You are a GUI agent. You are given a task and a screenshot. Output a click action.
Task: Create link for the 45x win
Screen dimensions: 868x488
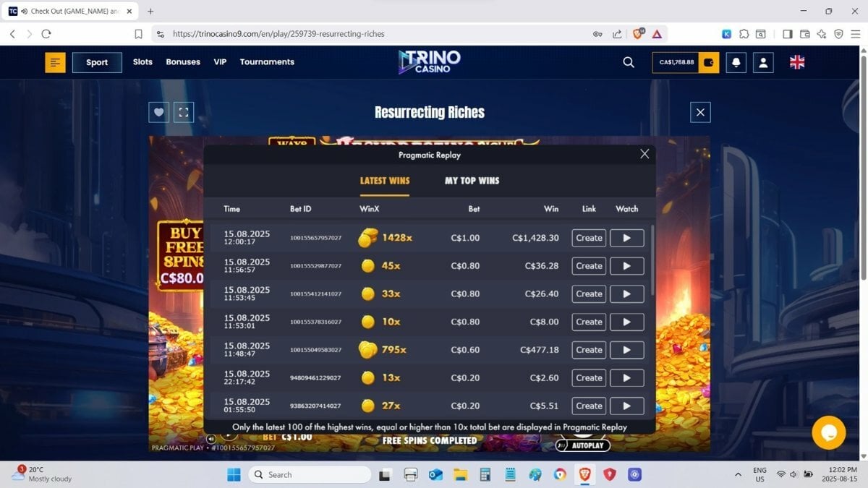(x=589, y=266)
